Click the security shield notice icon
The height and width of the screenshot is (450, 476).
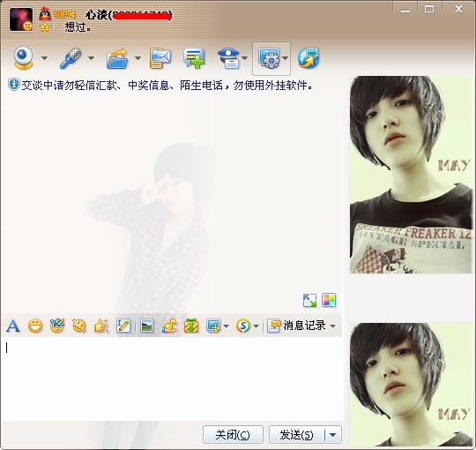click(x=14, y=85)
